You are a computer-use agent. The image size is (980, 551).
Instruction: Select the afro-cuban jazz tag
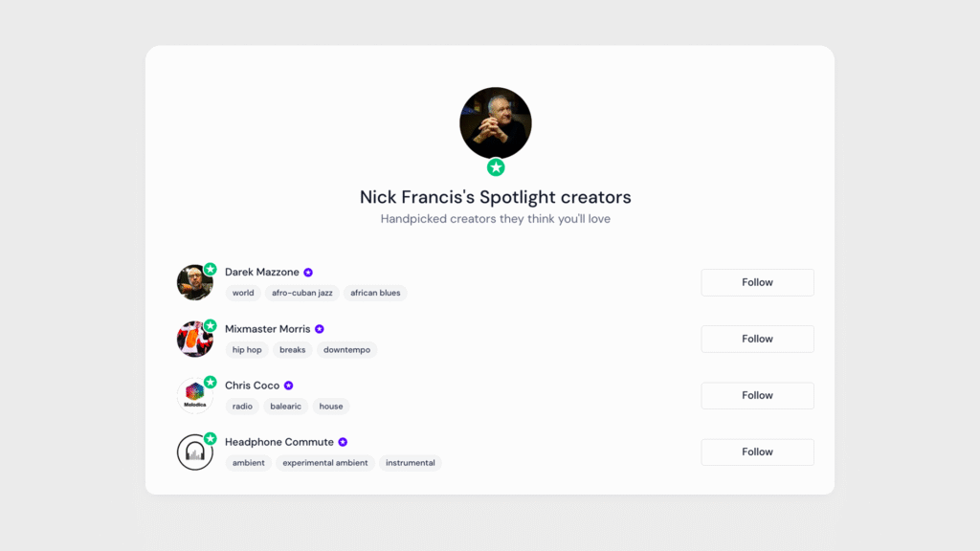(x=302, y=293)
